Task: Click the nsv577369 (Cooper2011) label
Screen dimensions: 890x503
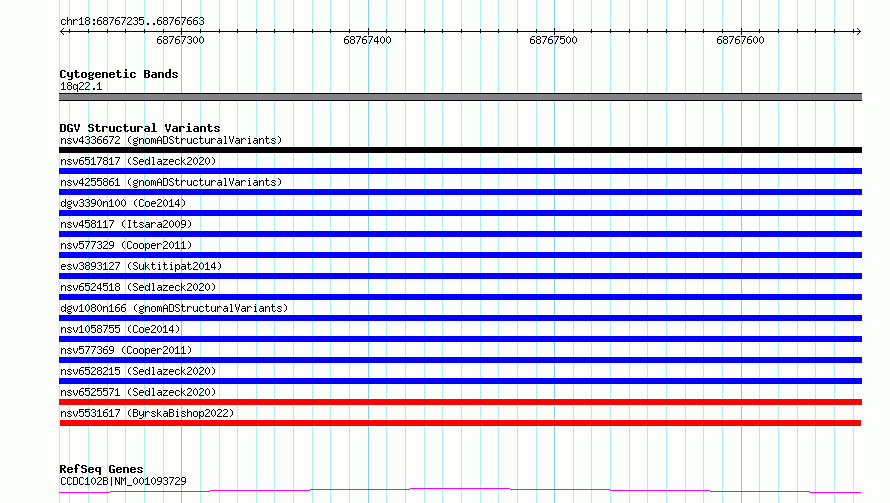Action: (x=126, y=350)
